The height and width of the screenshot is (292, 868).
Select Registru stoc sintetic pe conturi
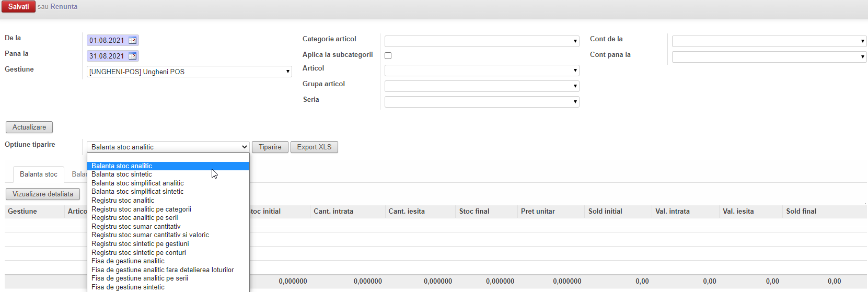[138, 252]
